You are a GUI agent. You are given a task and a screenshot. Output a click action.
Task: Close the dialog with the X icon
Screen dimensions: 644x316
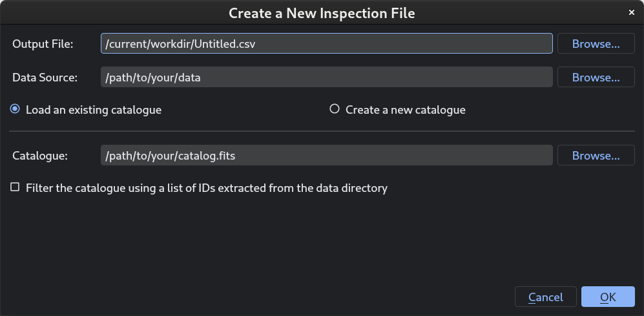click(x=632, y=13)
